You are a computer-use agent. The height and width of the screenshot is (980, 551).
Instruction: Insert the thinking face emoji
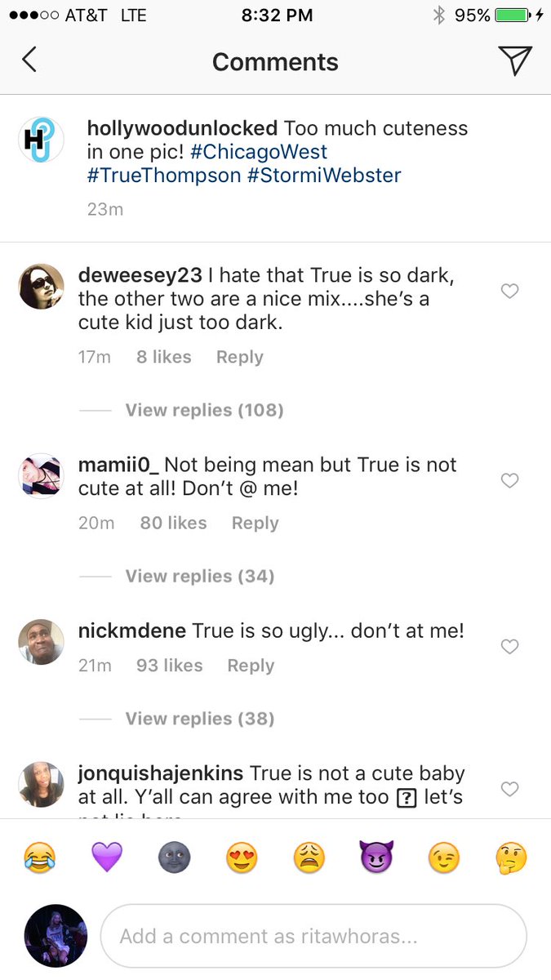click(511, 858)
